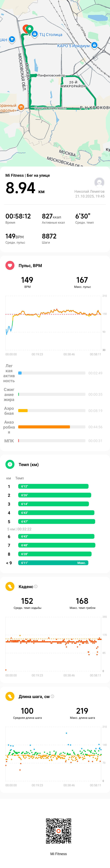
Task: Click the yellow cadence footprint icon
Action: click(x=10, y=587)
